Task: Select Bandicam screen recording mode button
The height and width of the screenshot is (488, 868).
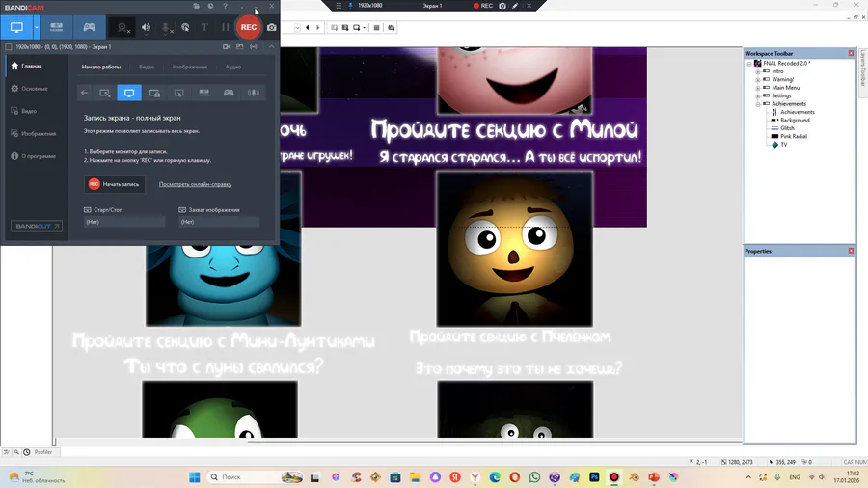Action: click(16, 27)
